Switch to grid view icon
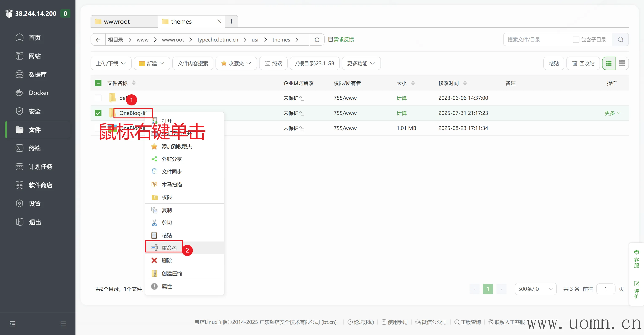Viewport: 644px width, 335px height. click(622, 64)
